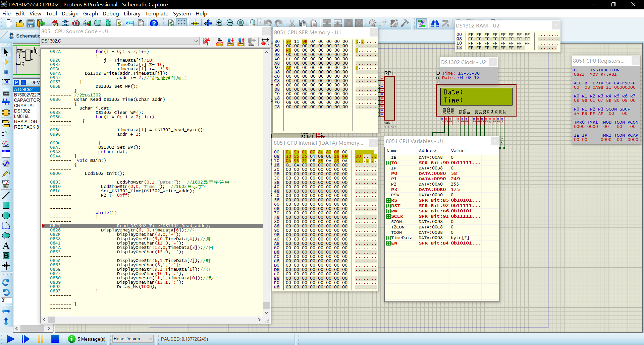Open the Library menu

(x=132, y=13)
